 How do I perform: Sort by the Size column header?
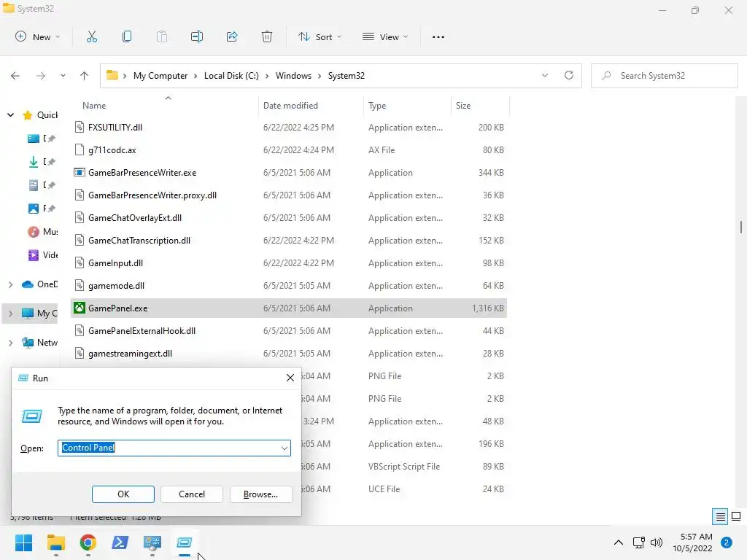[x=480, y=106]
